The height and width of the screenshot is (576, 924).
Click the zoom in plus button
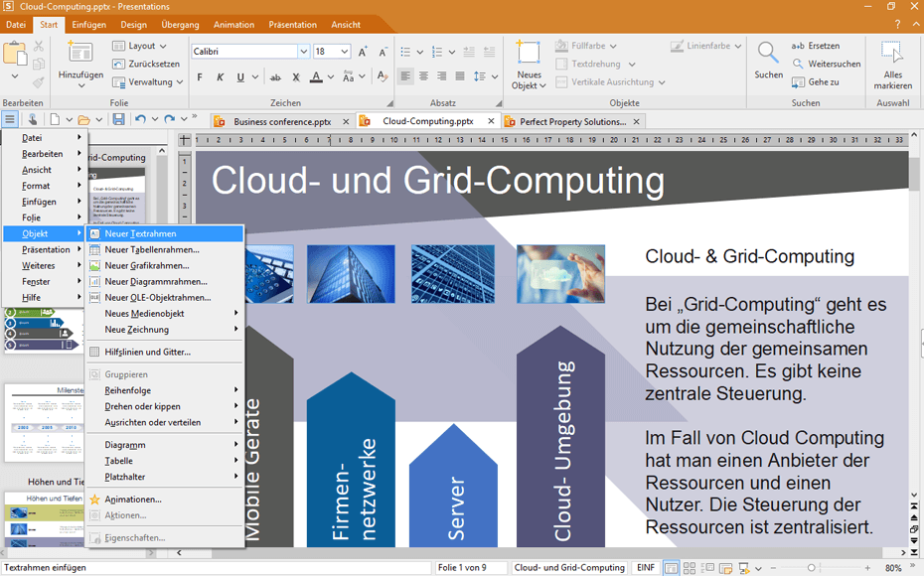pyautogui.click(x=868, y=568)
